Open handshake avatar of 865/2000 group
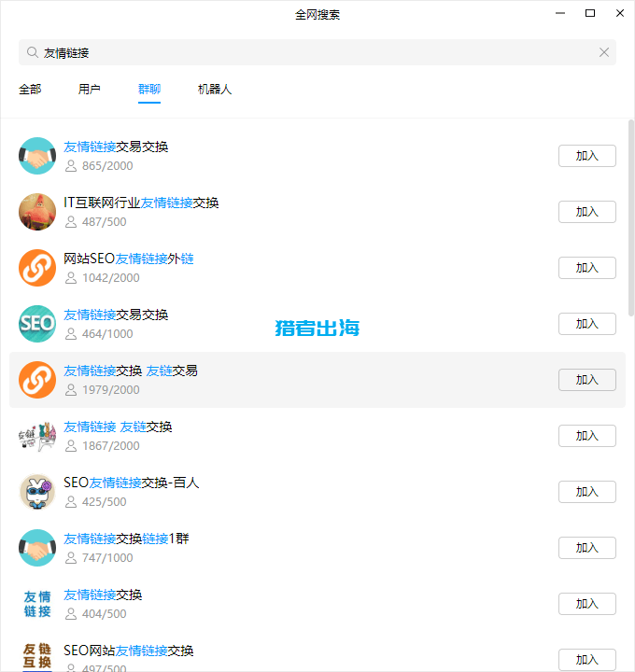Image resolution: width=635 pixels, height=672 pixels. [x=37, y=156]
